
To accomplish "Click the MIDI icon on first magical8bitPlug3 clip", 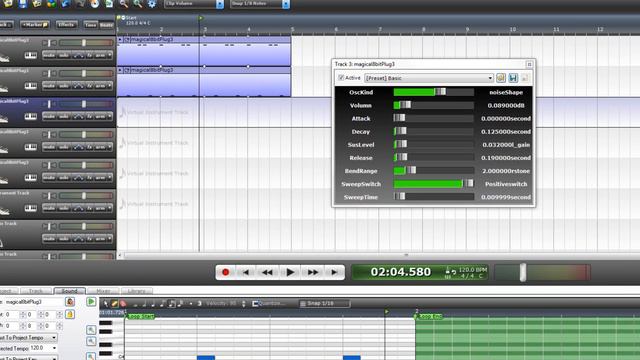I will click(127, 40).
